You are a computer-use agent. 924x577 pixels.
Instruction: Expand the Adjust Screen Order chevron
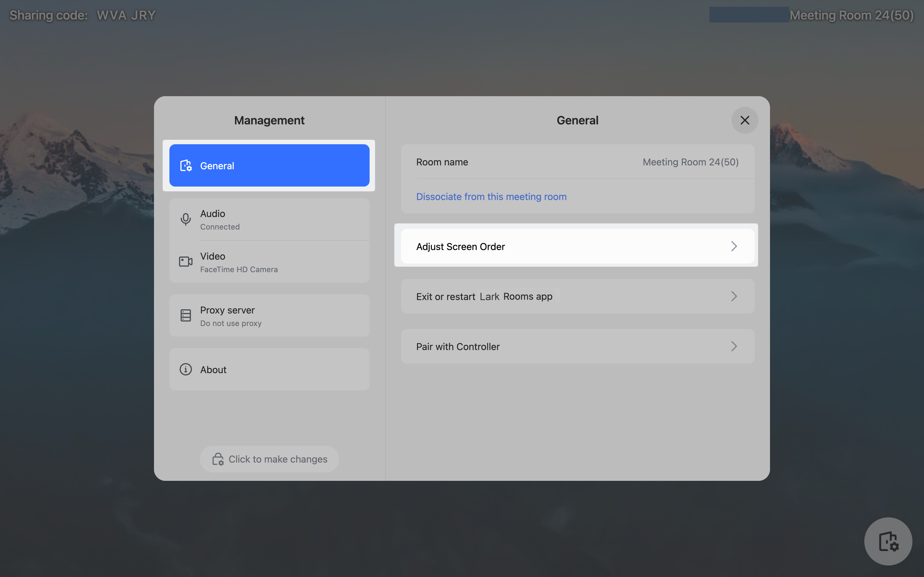pyautogui.click(x=733, y=247)
